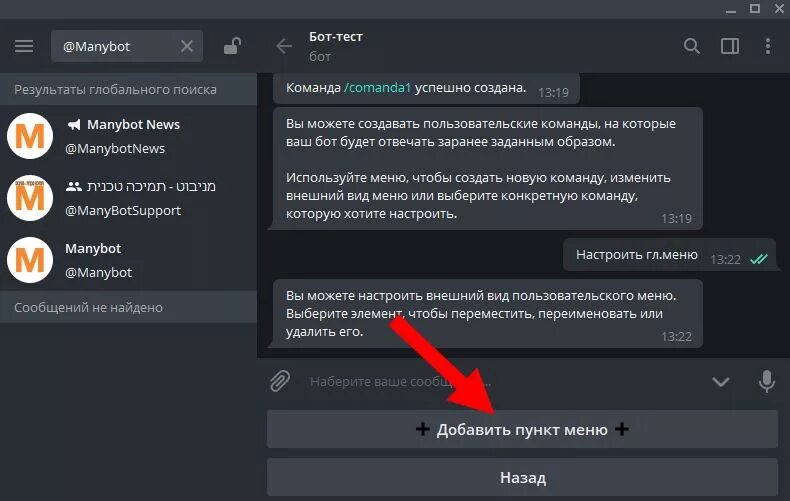Click the message starting Вы можете создавать

tap(487, 169)
